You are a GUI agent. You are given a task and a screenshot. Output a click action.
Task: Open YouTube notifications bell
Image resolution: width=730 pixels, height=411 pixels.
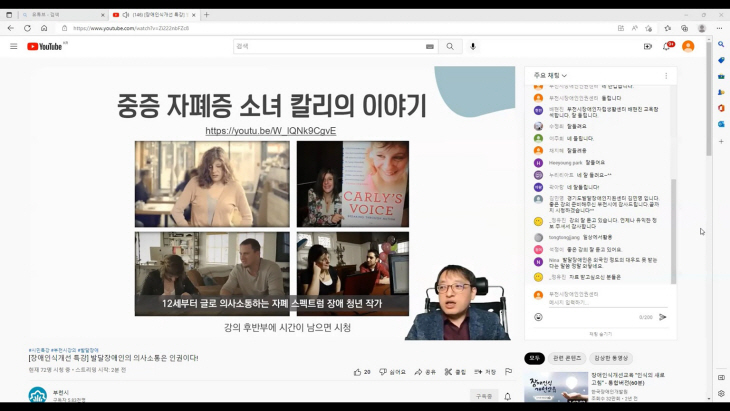[667, 46]
